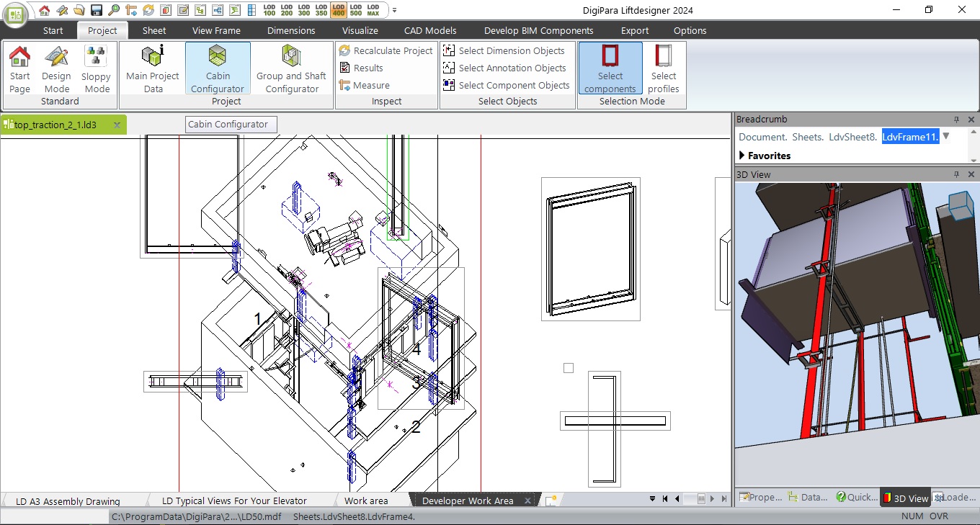Viewport: 980px width, 525px height.
Task: Click the Save floppy disk icon
Action: (96, 10)
